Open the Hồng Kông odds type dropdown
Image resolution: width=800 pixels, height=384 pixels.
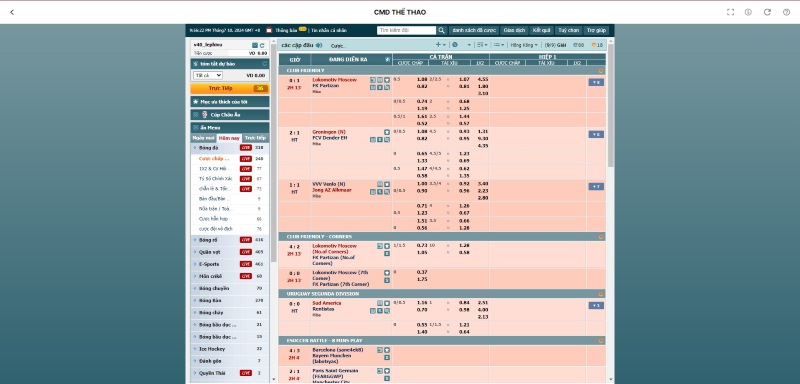click(524, 45)
